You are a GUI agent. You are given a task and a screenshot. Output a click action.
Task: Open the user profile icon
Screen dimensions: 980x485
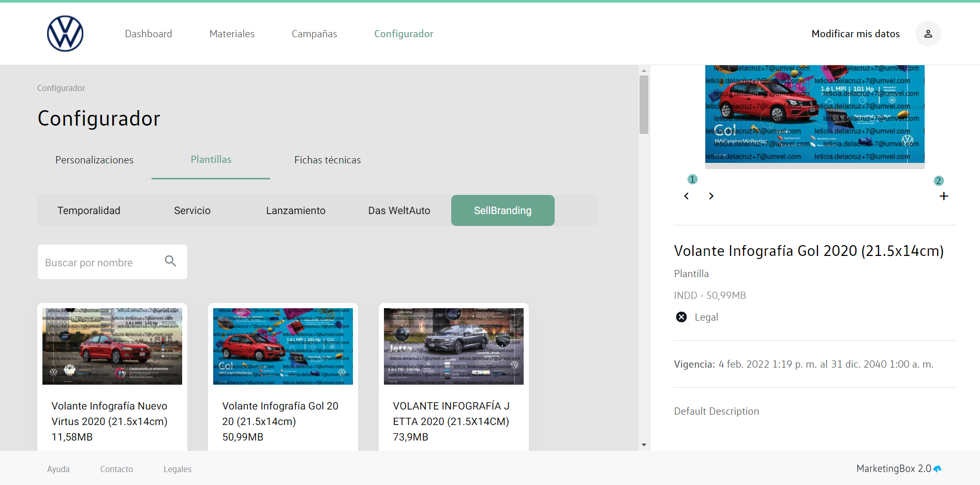pos(928,34)
